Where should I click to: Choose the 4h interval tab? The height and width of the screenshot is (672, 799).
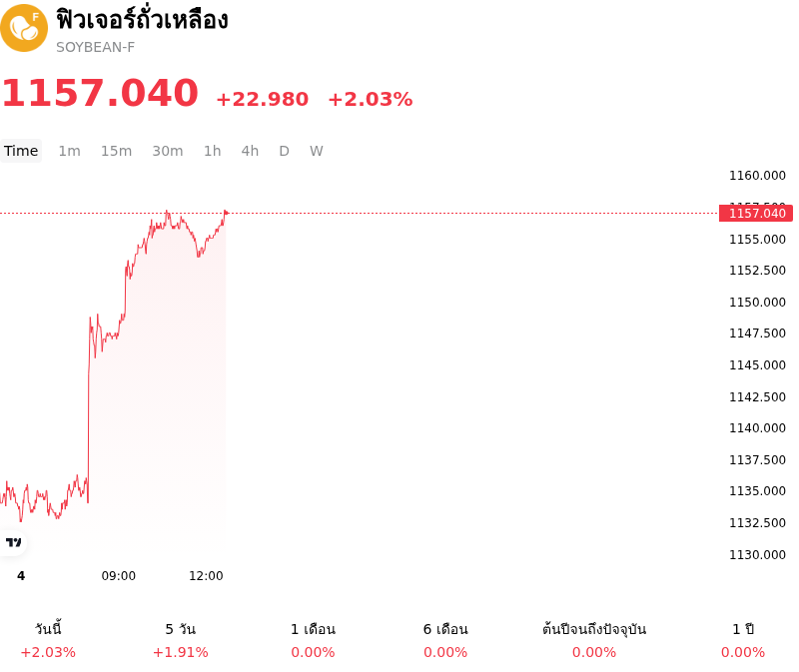(250, 151)
